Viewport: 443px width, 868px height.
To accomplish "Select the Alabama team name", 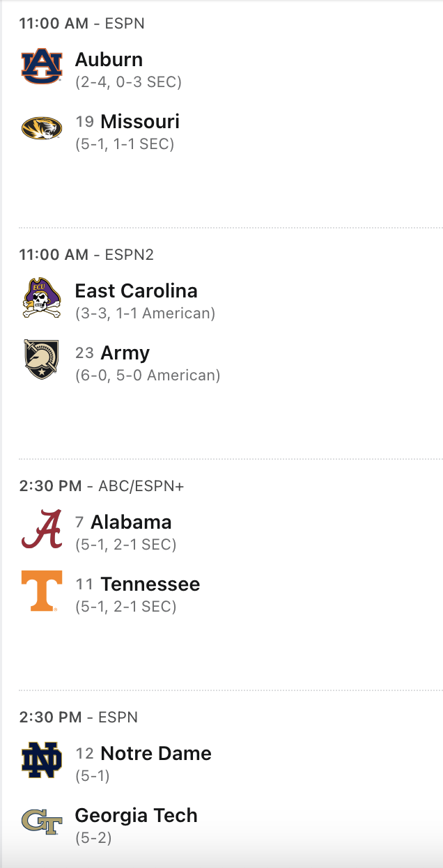I will point(131,522).
